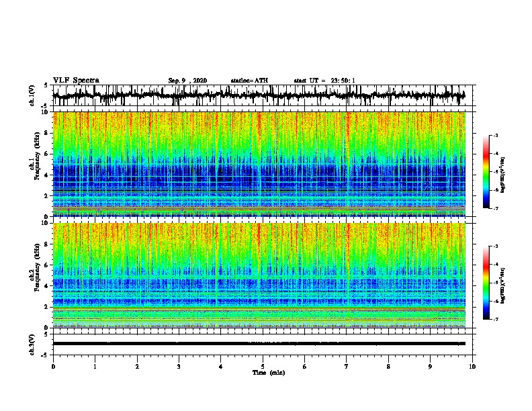Screen dimensions: 532x411
Task: Click the "ch.1(V)" axis label
Action: [32, 95]
